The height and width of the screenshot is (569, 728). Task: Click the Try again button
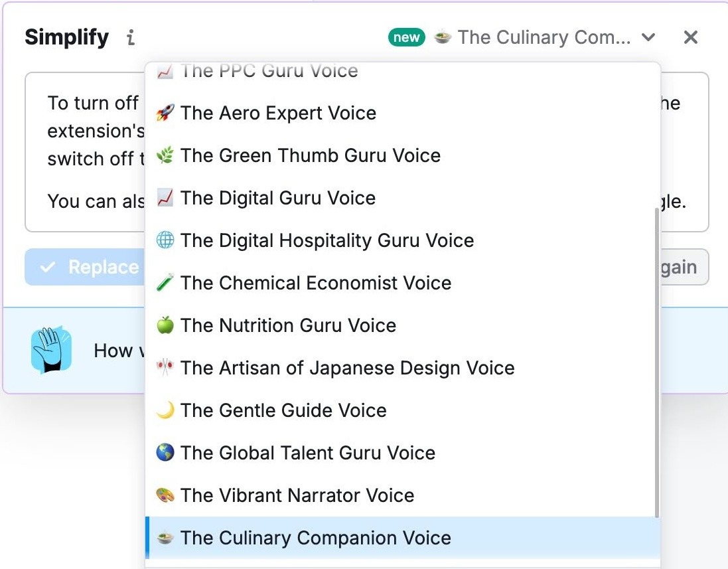(x=678, y=267)
